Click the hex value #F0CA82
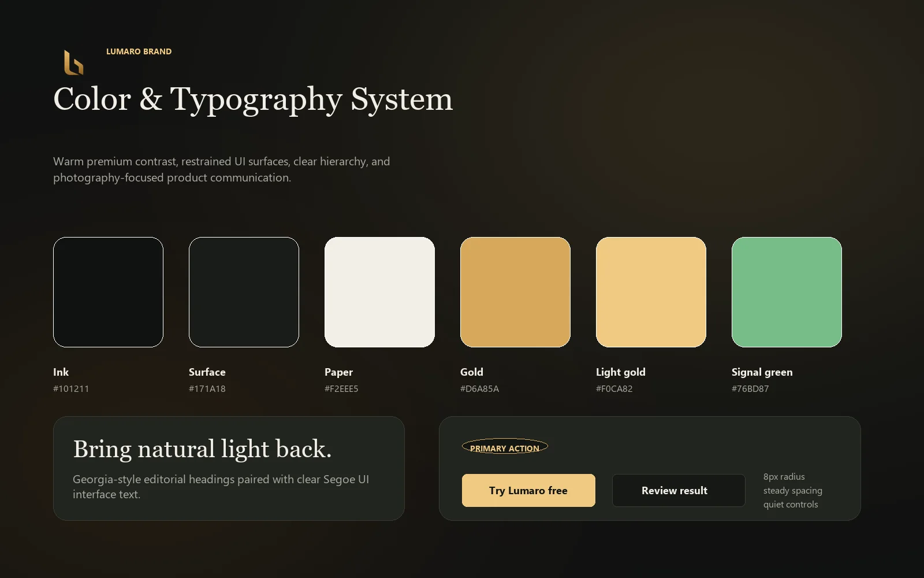The height and width of the screenshot is (578, 924). tap(614, 388)
